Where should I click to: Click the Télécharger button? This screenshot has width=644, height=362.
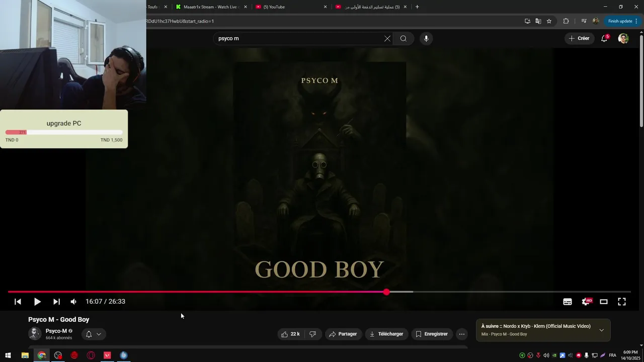pos(386,334)
